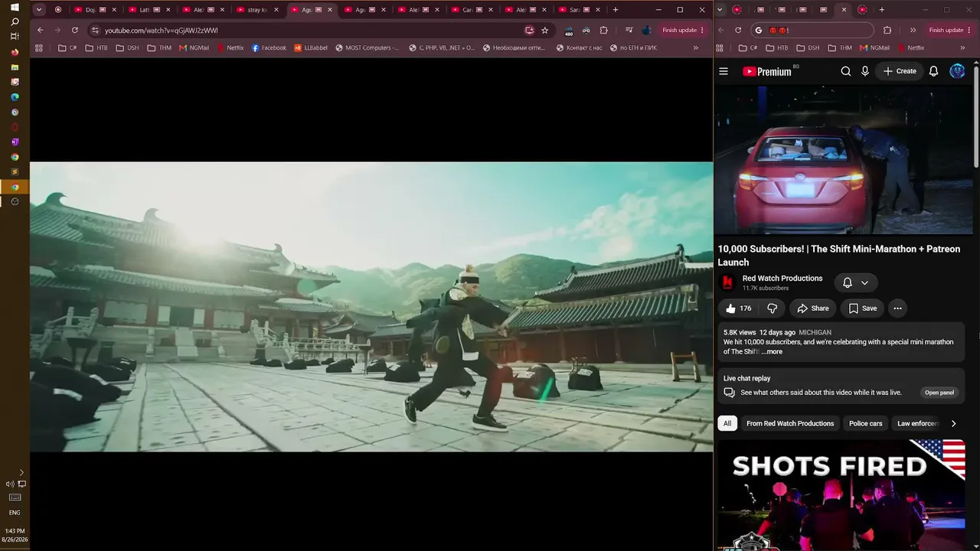Click the Create button on YouTube
The height and width of the screenshot is (551, 980).
coord(900,71)
